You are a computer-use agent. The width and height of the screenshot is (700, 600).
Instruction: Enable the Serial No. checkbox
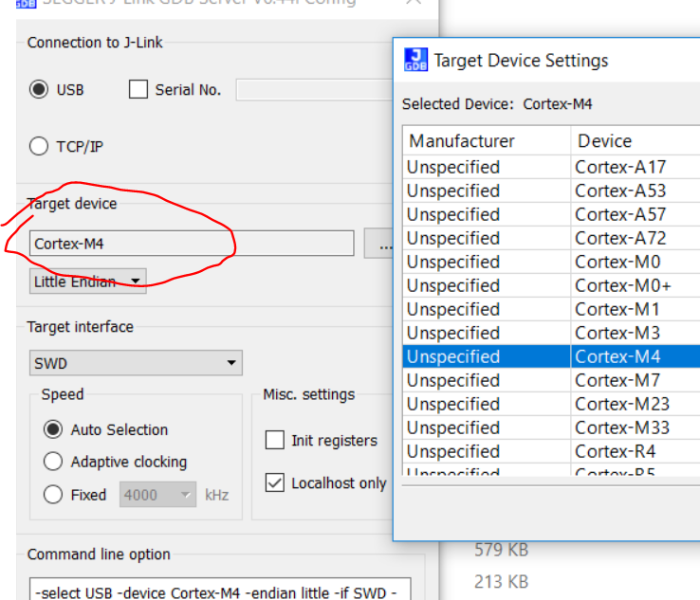click(x=138, y=90)
